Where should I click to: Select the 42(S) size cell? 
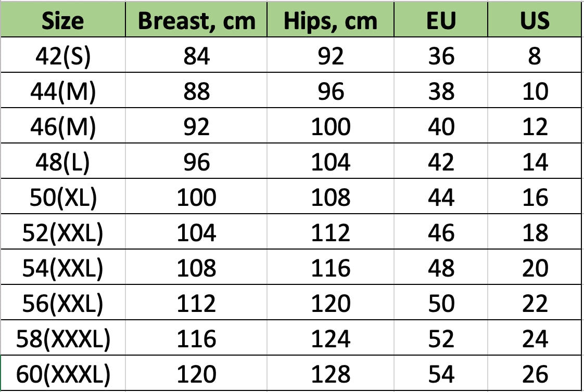pos(63,56)
